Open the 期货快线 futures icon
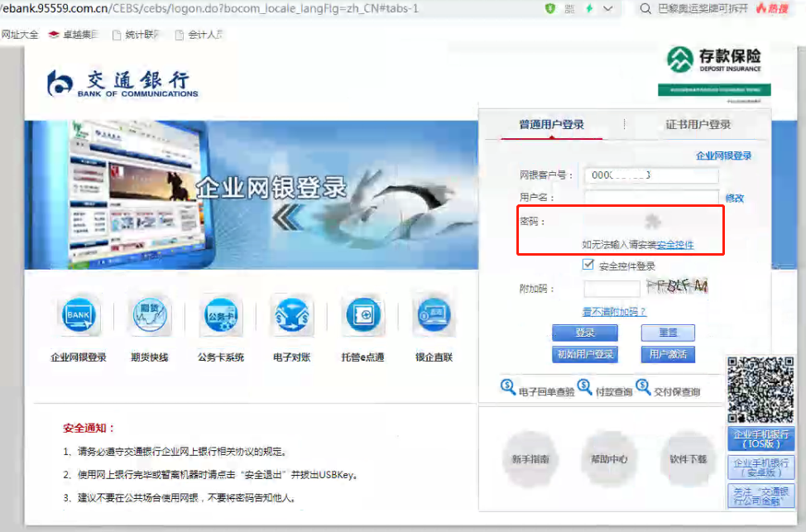This screenshot has width=806, height=532. click(149, 316)
